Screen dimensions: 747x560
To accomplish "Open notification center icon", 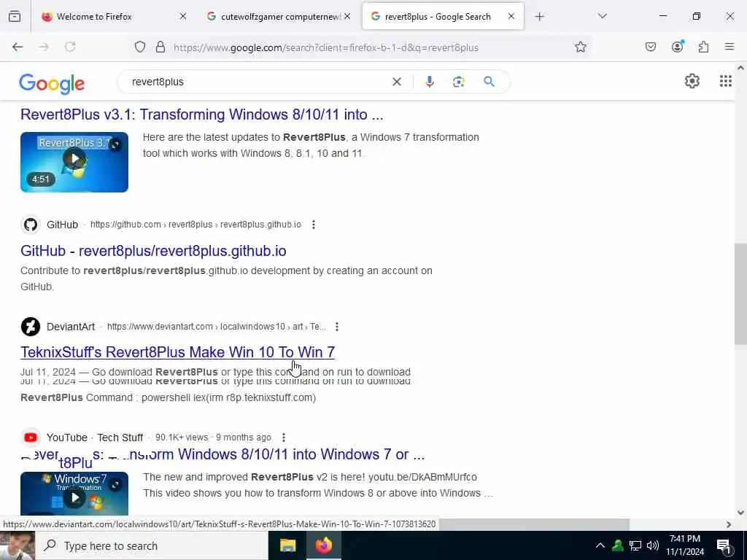I will click(x=724, y=545).
